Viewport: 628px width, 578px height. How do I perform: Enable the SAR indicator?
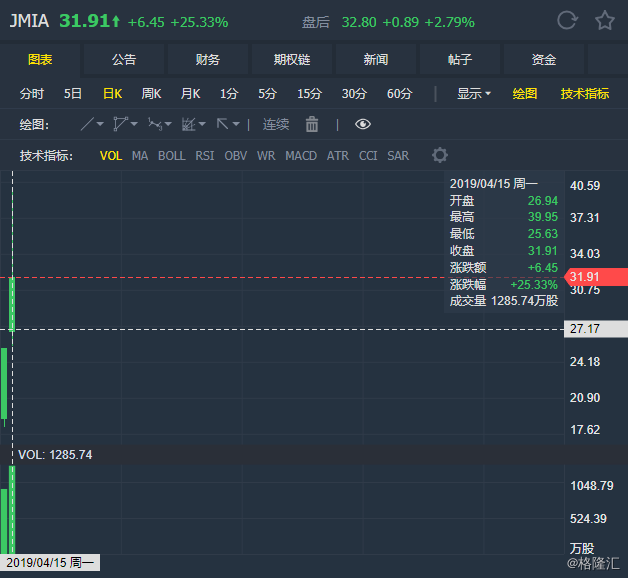pos(398,155)
